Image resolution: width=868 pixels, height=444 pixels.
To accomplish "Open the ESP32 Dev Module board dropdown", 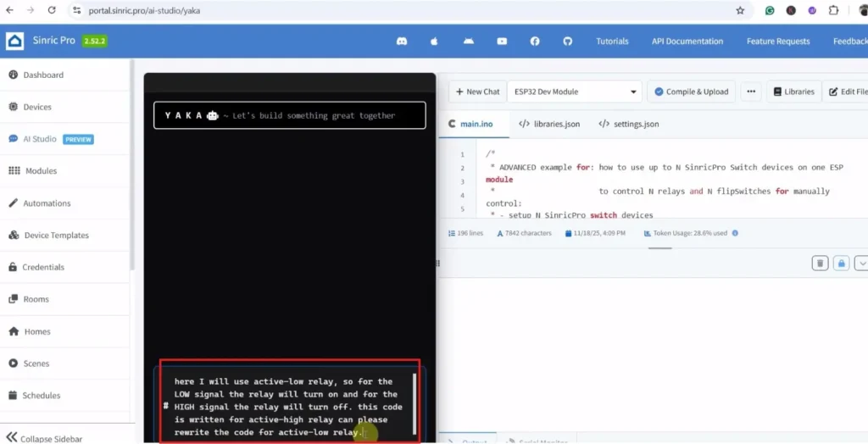I will 576,92.
